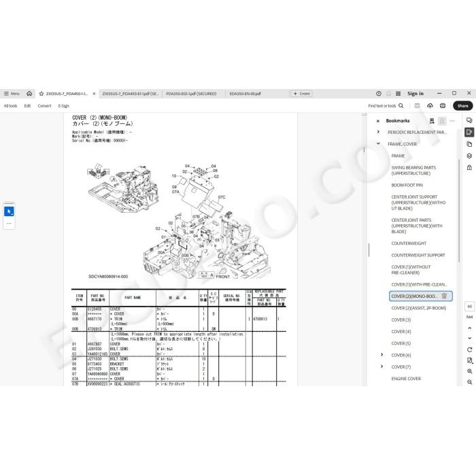476x476 pixels.
Task: Open the security lock panel icon
Action: tap(469, 167)
